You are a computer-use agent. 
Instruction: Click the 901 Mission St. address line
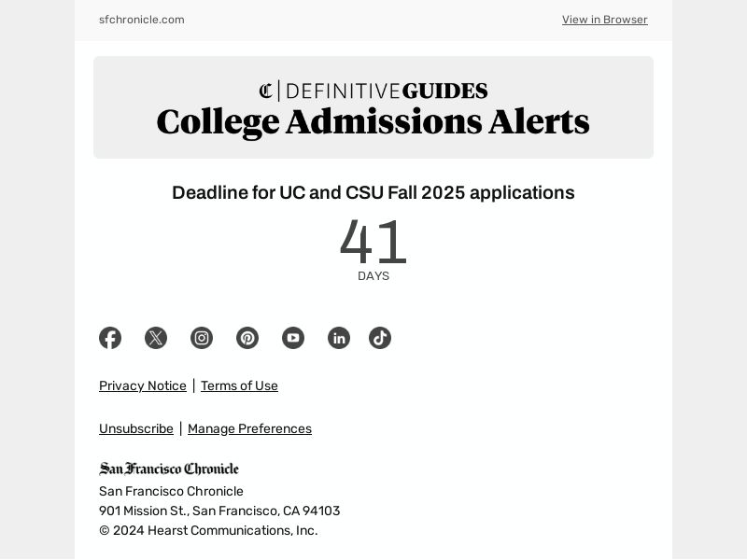(x=219, y=511)
